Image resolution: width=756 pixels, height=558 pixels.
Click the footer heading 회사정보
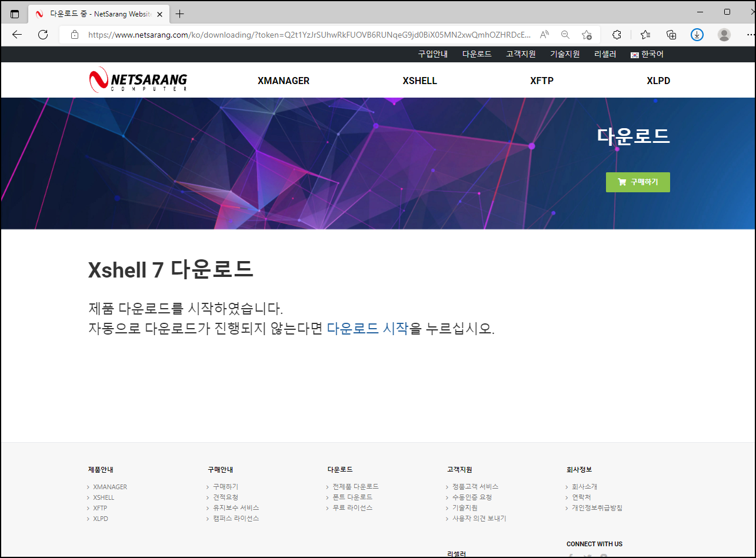[580, 470]
